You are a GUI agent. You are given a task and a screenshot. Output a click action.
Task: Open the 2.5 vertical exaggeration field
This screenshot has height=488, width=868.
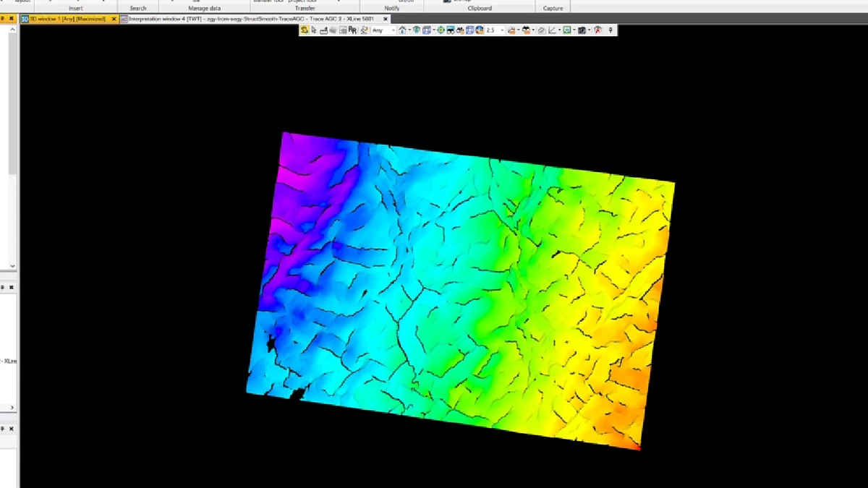click(495, 30)
